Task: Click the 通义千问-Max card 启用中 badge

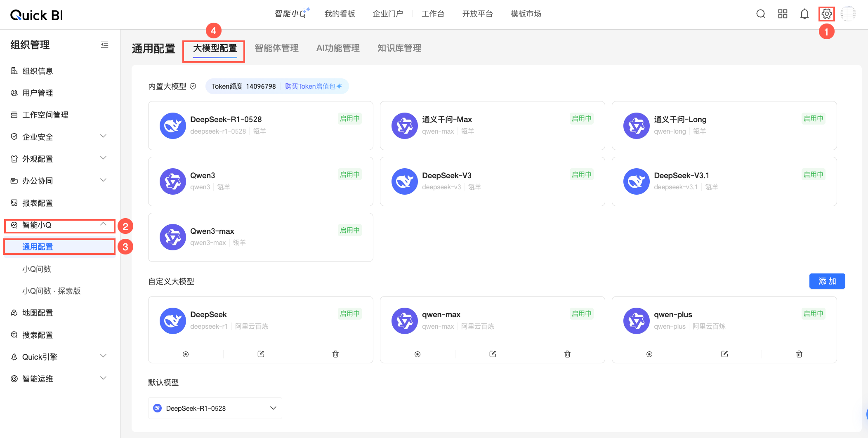Action: 581,119
